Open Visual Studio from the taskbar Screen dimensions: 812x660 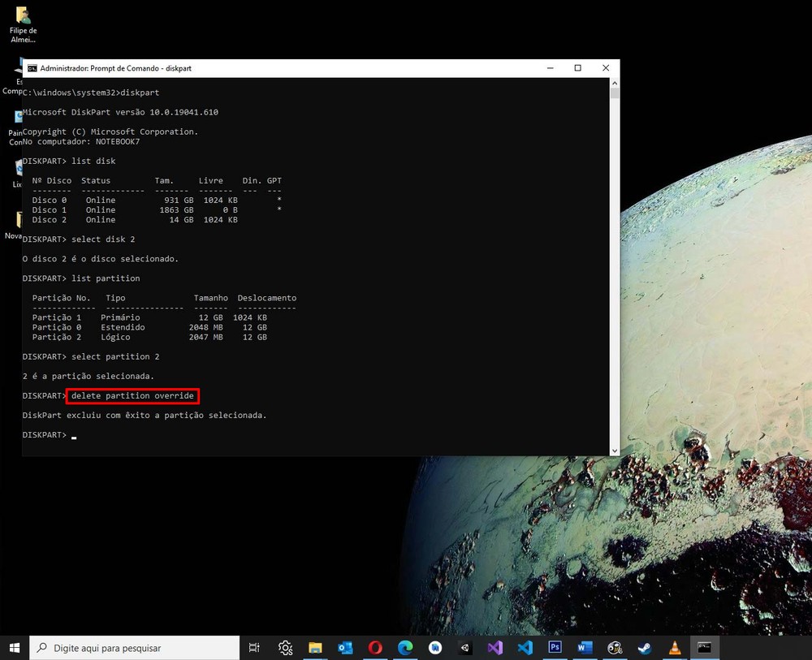coord(495,648)
